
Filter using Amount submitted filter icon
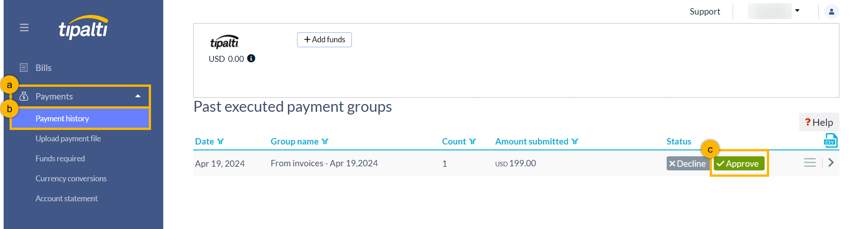575,142
